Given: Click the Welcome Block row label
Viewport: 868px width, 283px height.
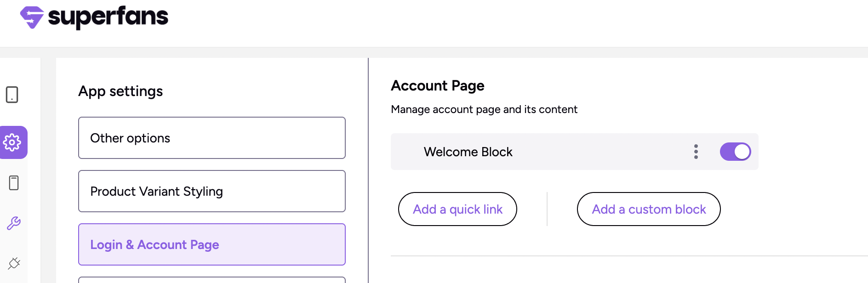Looking at the screenshot, I should click(x=468, y=152).
